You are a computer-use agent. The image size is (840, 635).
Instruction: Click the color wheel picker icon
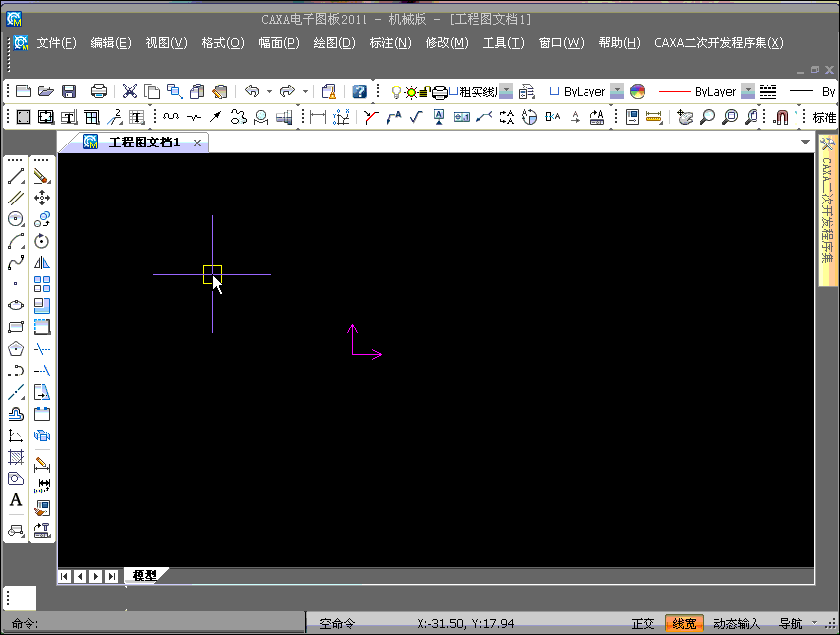coord(638,91)
